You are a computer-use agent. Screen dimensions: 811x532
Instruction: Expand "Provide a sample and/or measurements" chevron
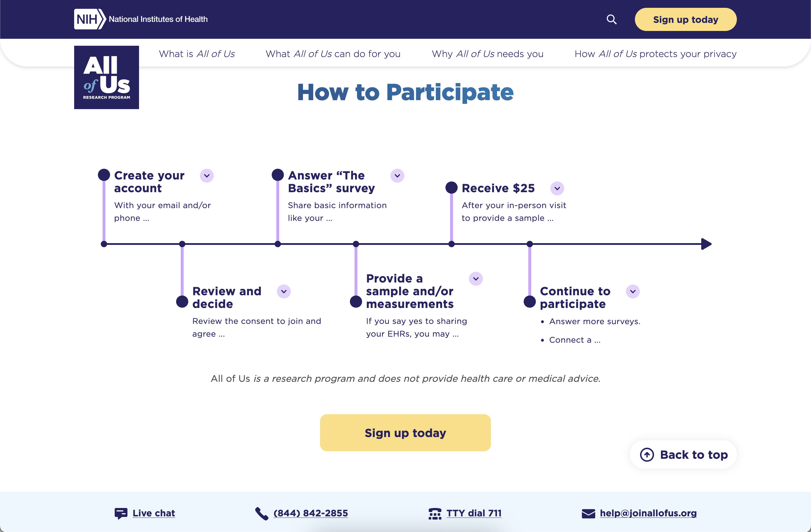tap(476, 279)
